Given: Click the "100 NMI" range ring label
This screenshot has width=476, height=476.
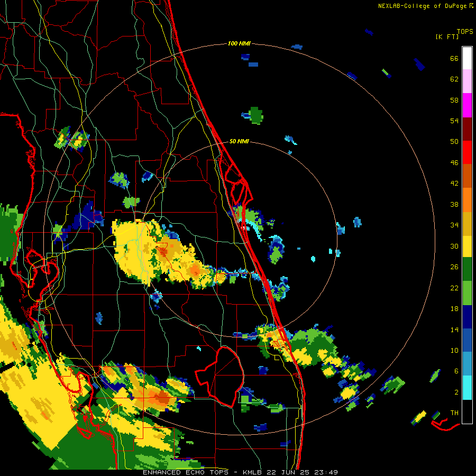Looking at the screenshot, I should (239, 44).
